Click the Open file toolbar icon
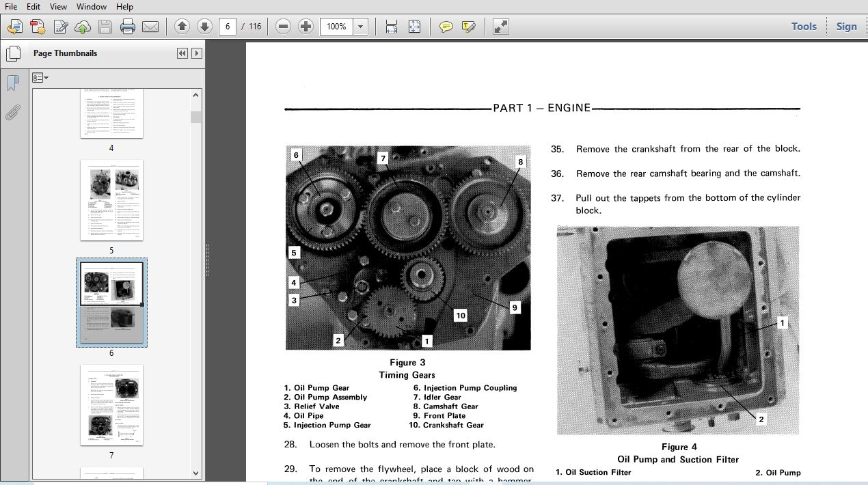868x485 pixels. [x=14, y=27]
